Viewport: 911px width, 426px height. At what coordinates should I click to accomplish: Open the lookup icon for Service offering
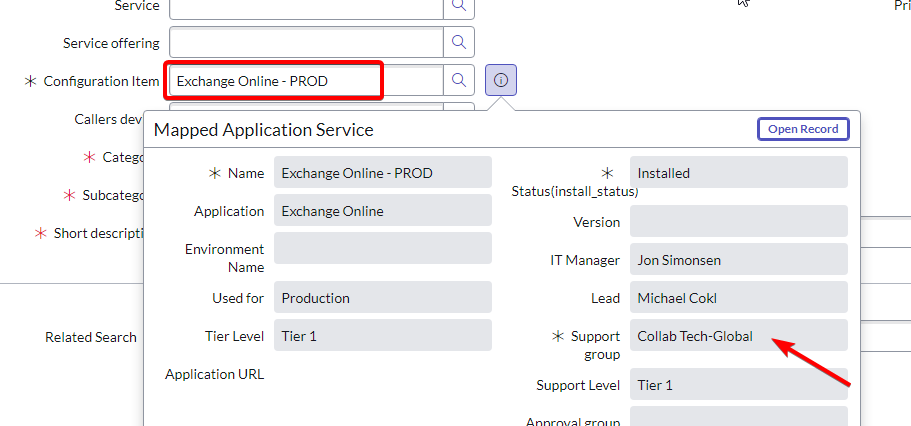pyautogui.click(x=459, y=42)
